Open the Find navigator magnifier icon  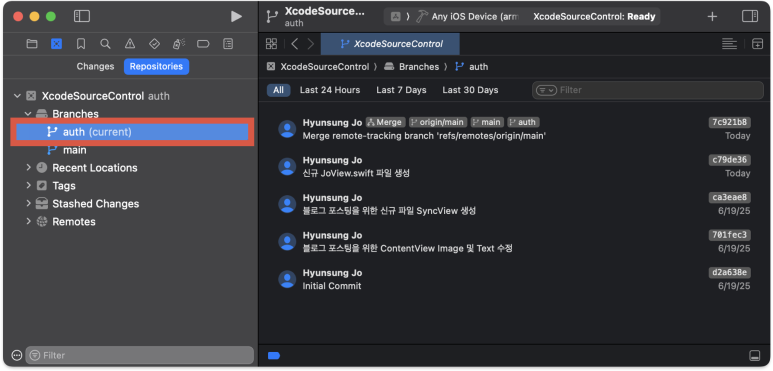(105, 44)
